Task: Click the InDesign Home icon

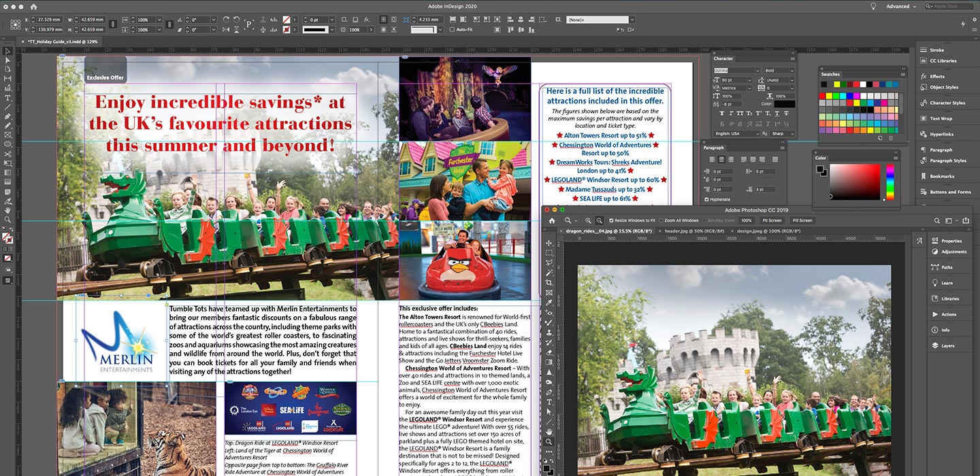Action: (33, 6)
